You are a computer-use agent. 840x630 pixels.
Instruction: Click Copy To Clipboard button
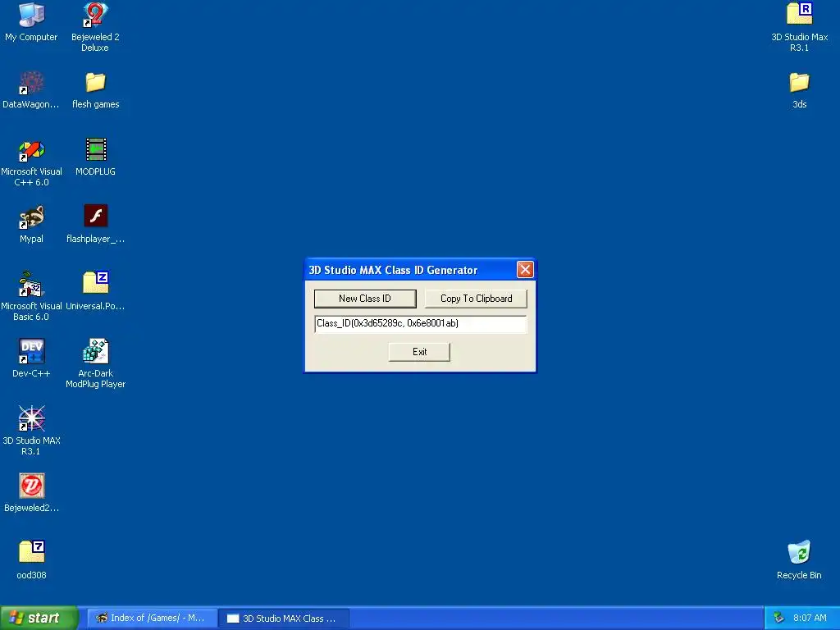pyautogui.click(x=476, y=299)
